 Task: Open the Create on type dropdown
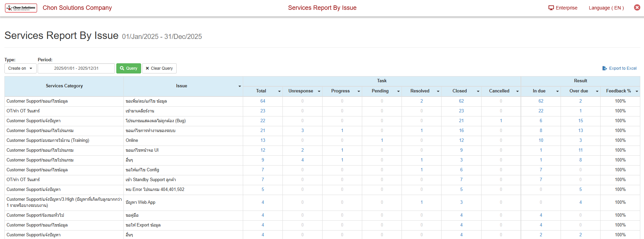(x=20, y=68)
